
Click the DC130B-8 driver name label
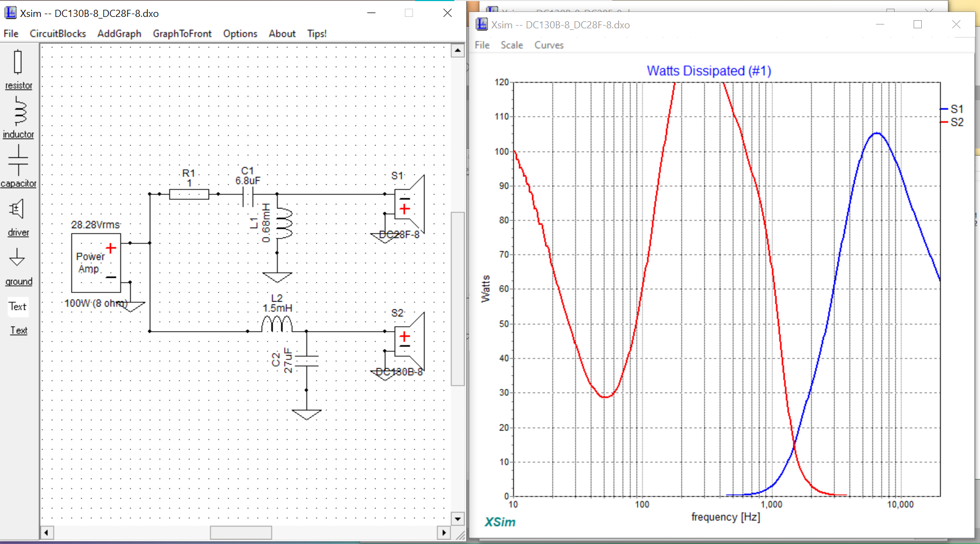[x=399, y=372]
